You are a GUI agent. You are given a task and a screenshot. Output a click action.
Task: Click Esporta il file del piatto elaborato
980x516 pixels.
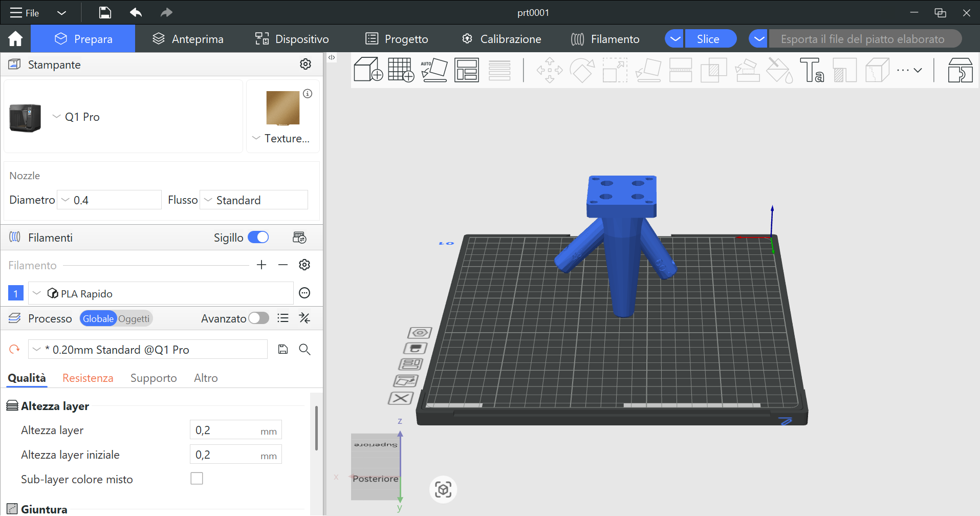[865, 39]
